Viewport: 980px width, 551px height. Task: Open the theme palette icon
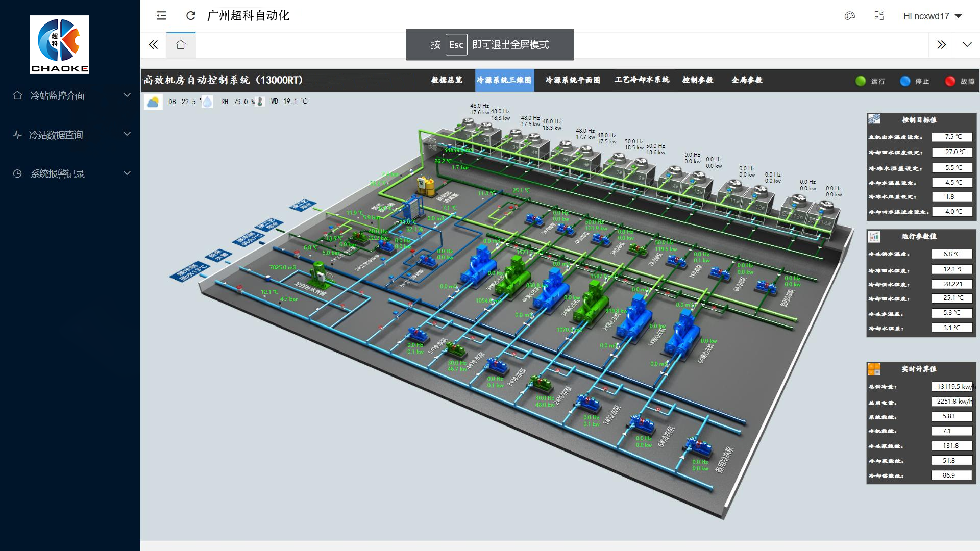tap(849, 16)
